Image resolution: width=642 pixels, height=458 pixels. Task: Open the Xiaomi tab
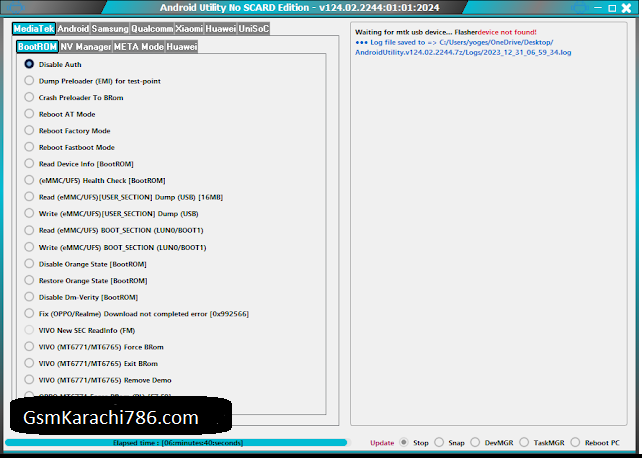[189, 29]
